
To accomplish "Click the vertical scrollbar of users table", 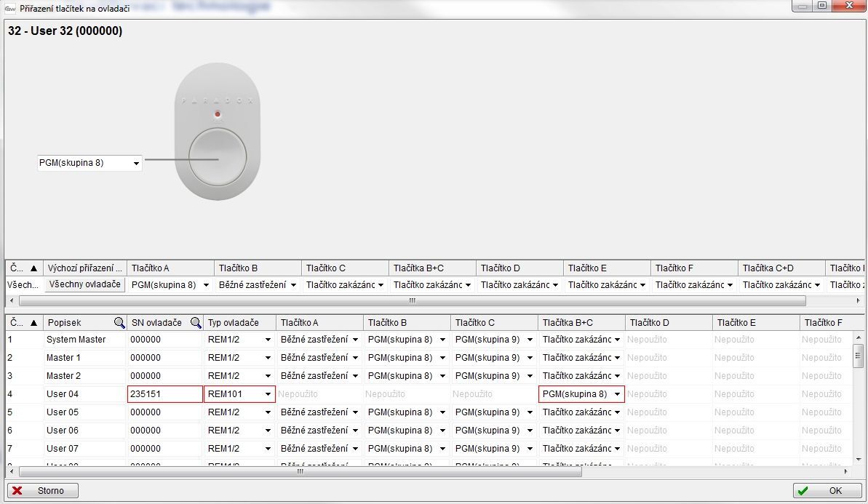I will pos(859,356).
